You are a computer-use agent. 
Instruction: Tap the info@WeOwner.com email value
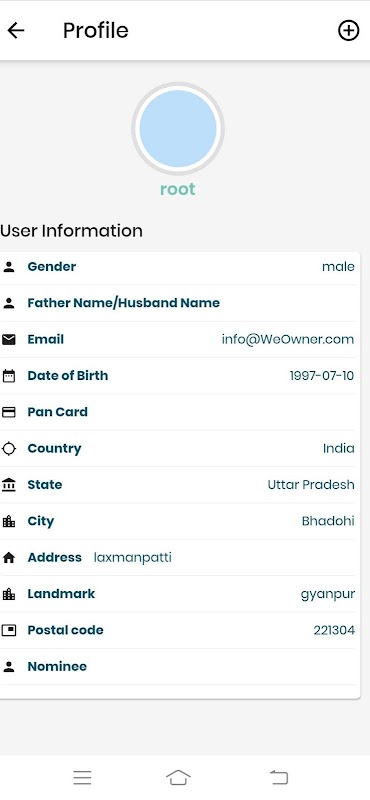coord(288,339)
